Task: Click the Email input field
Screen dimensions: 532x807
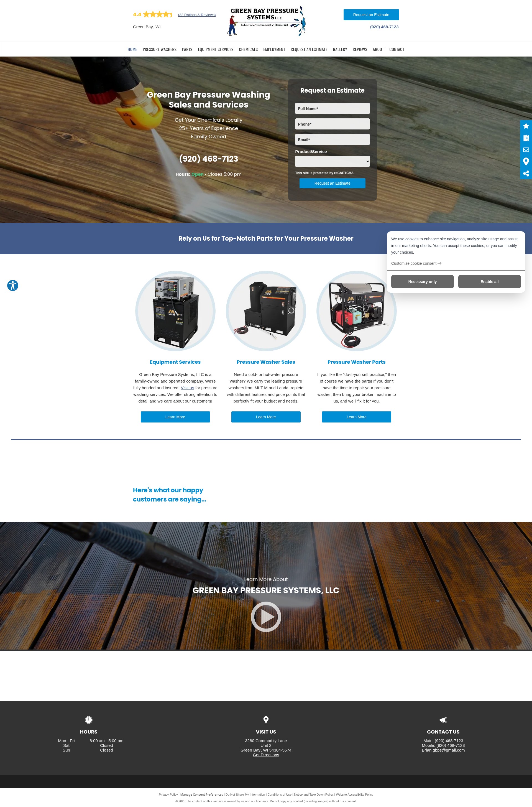Action: tap(332, 139)
